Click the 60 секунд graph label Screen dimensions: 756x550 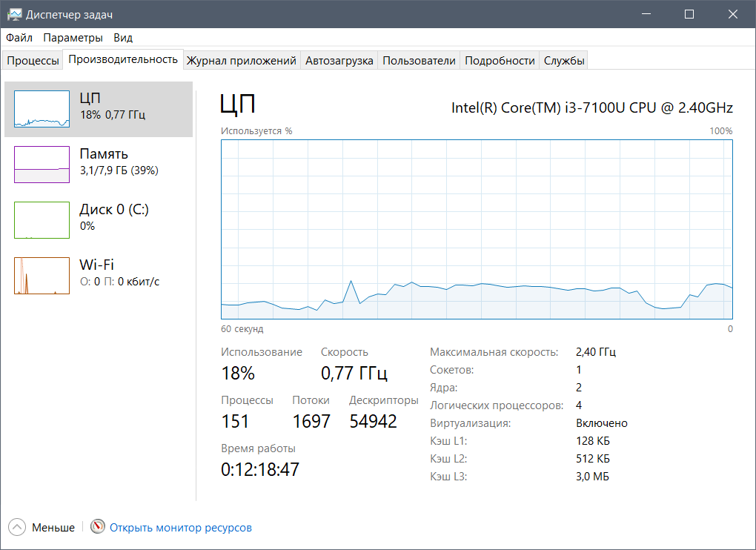tap(242, 329)
